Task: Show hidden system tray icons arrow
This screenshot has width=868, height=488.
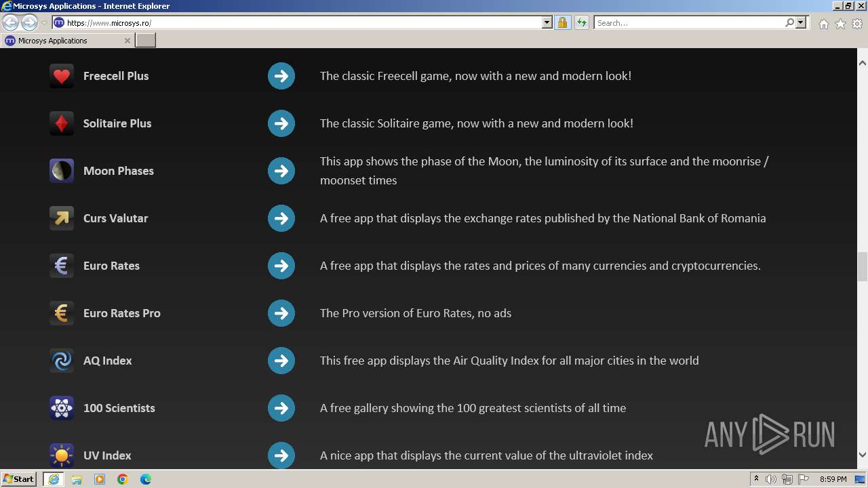Action: [756, 479]
